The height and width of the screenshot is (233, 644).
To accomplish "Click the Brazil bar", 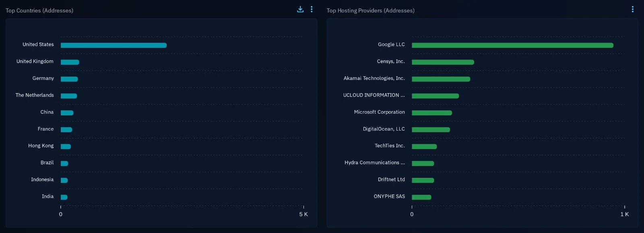I will 64,164.
